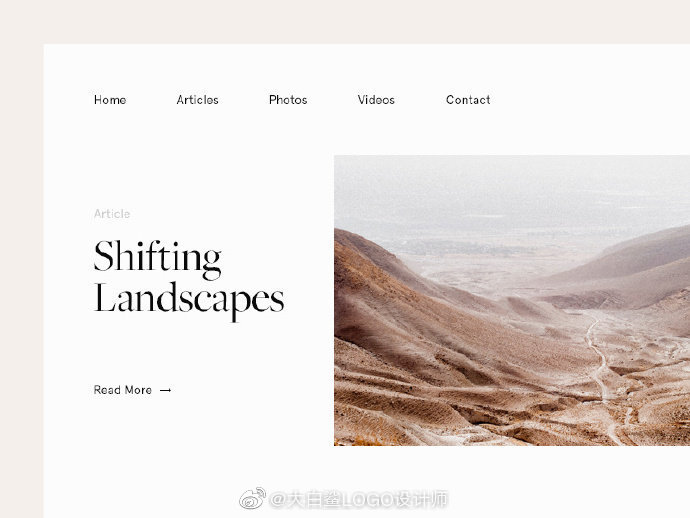Click the beige margin left of card
The image size is (690, 518).
(x=22, y=281)
